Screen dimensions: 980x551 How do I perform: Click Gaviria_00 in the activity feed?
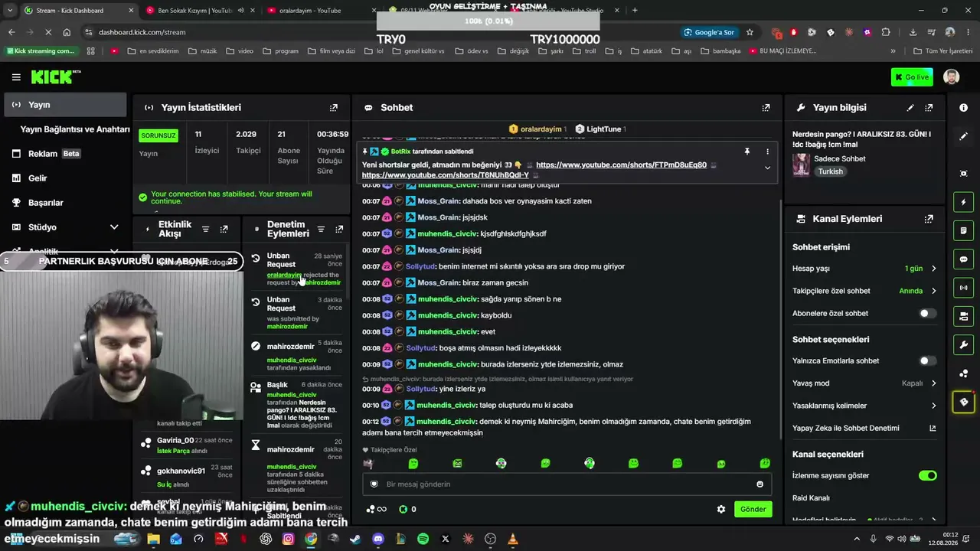point(175,440)
